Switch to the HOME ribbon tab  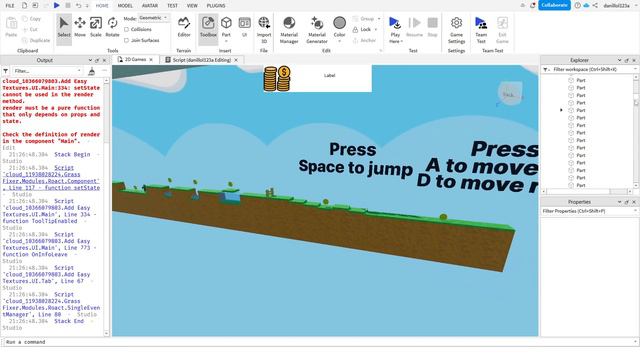(102, 6)
